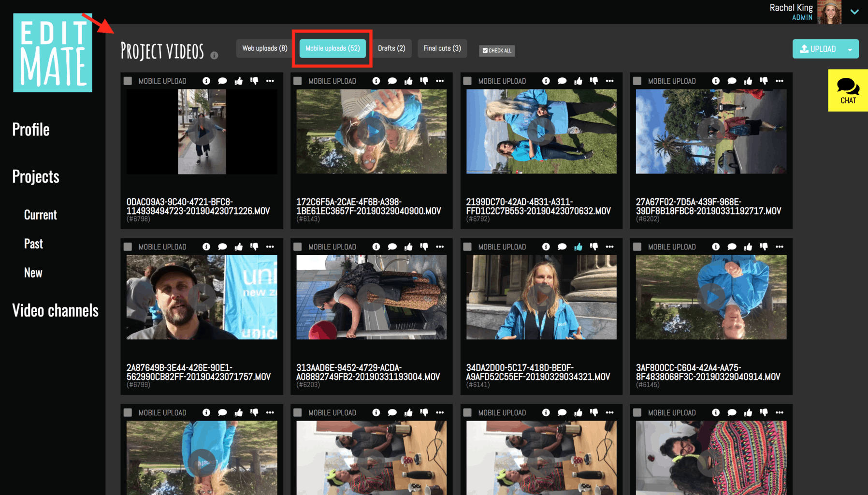
Task: Select checkbox for video #6141
Action: [x=467, y=247]
